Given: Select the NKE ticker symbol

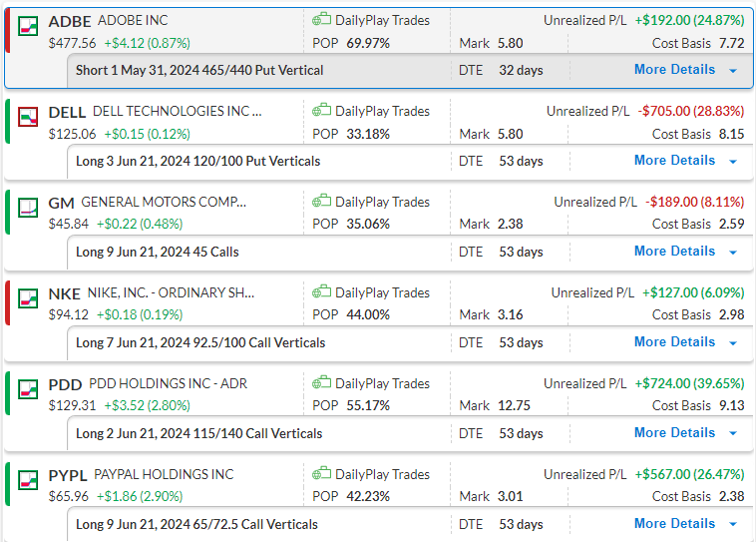Looking at the screenshot, I should pyautogui.click(x=64, y=293).
